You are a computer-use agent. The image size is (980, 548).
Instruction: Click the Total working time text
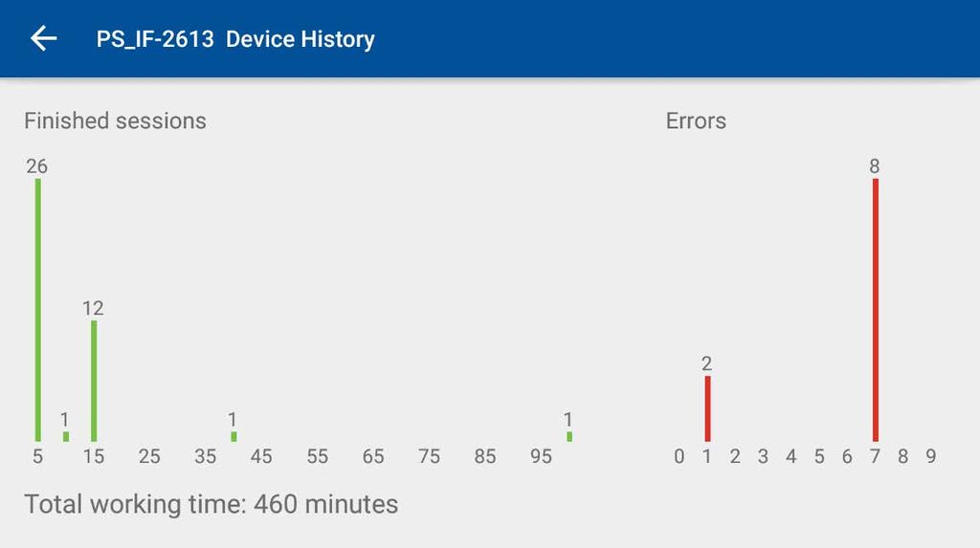pos(212,504)
